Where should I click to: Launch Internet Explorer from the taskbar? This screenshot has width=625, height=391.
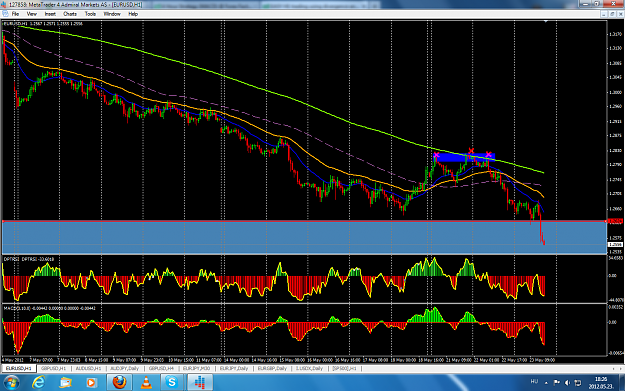38,383
